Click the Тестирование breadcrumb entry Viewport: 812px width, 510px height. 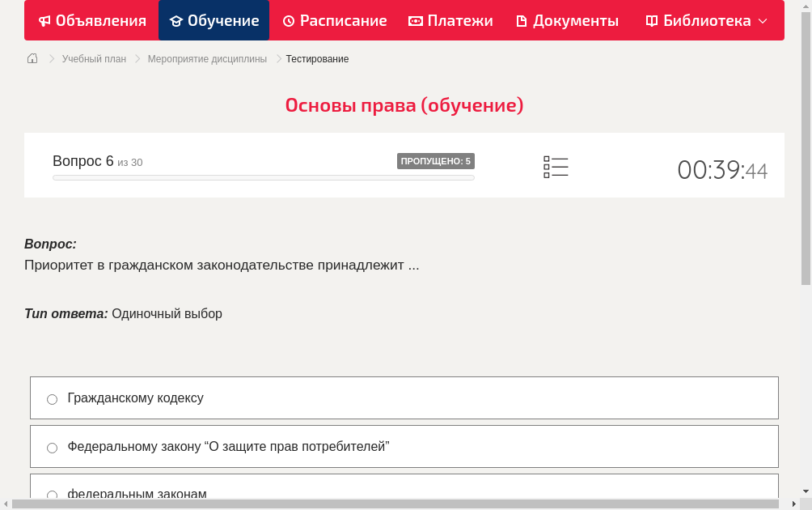tap(317, 58)
